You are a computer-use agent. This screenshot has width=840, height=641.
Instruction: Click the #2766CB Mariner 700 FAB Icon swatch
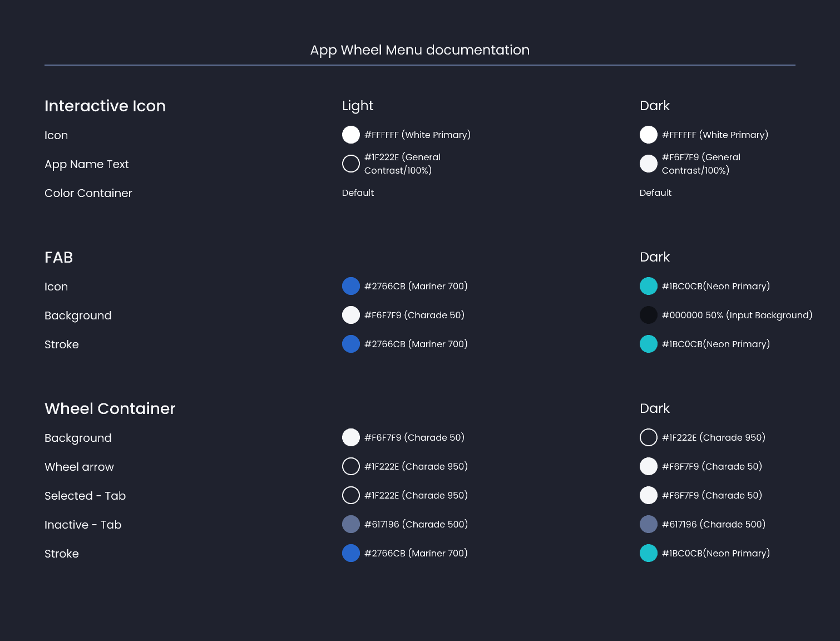(x=350, y=286)
